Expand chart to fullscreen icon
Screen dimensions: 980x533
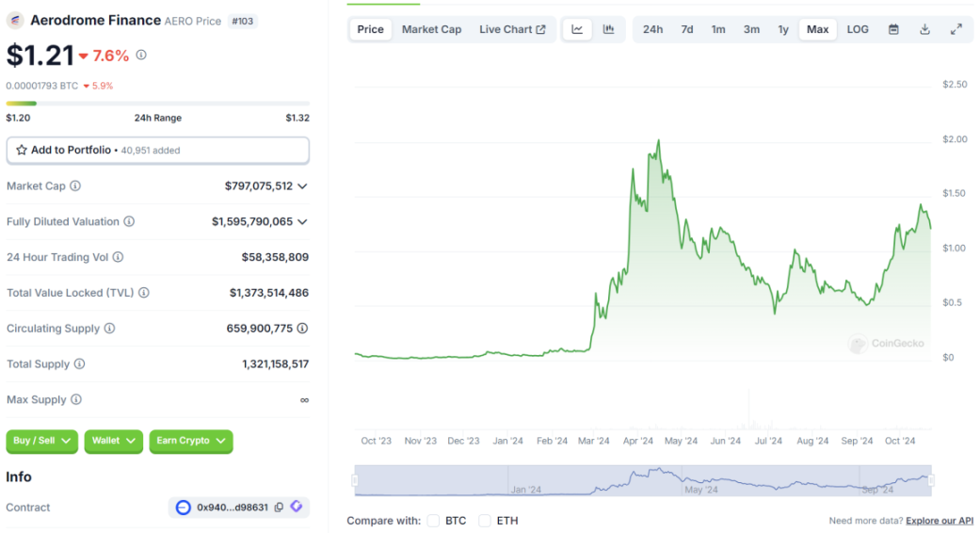pyautogui.click(x=956, y=29)
